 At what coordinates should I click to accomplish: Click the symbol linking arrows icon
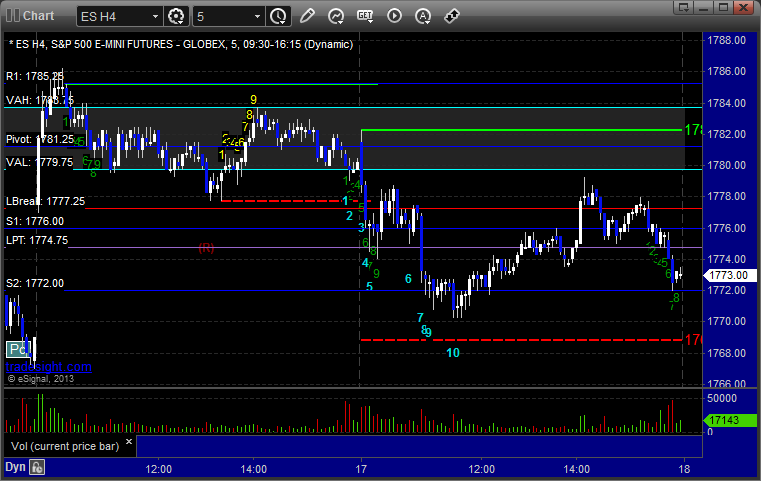click(x=452, y=16)
